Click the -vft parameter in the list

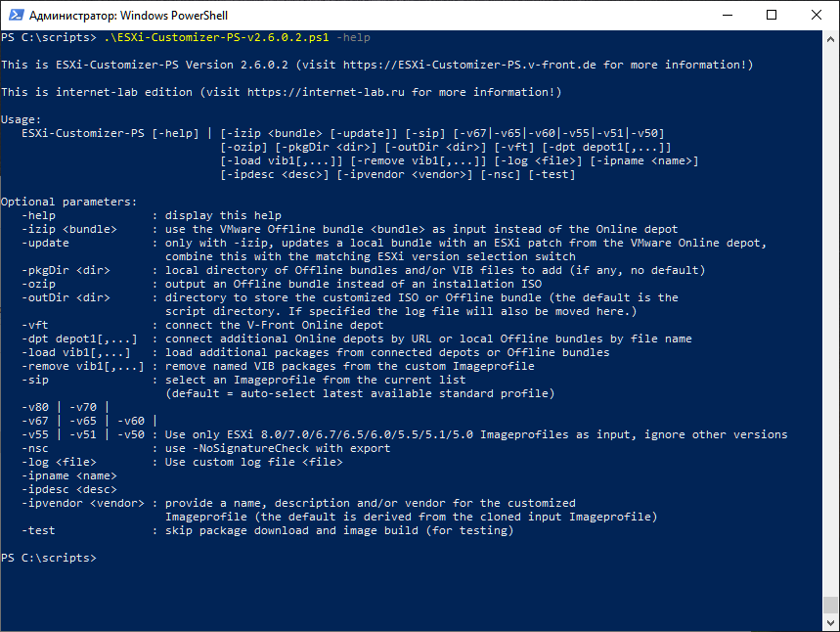pyautogui.click(x=35, y=326)
